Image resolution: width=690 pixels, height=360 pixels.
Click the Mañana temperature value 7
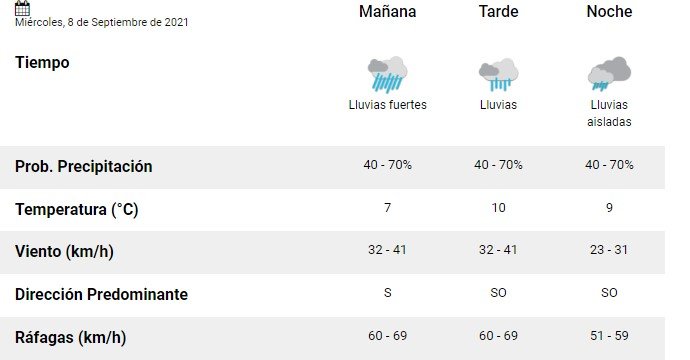point(388,208)
